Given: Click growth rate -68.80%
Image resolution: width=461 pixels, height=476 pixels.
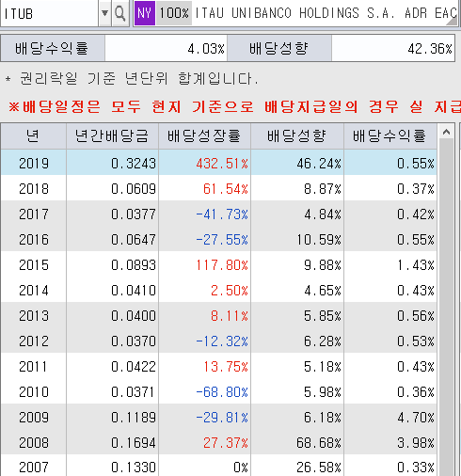Looking at the screenshot, I should (x=222, y=392).
